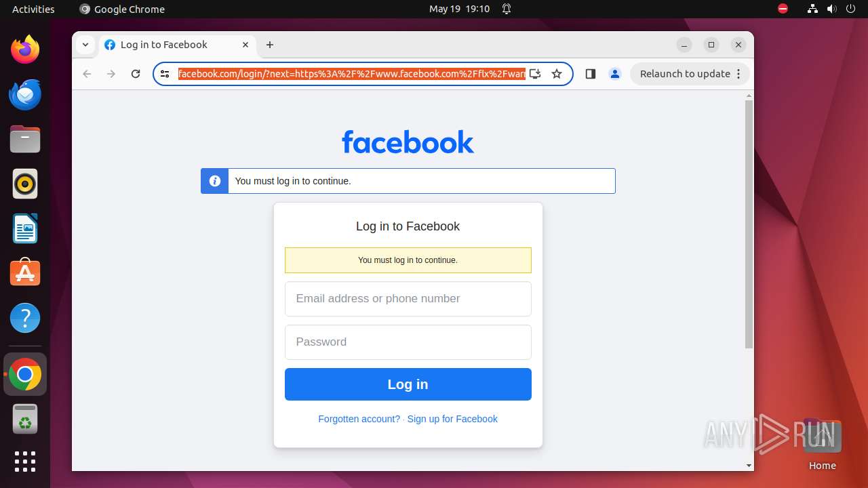Bookmark this page with the star icon
Screen dimensions: 868x488
557,74
